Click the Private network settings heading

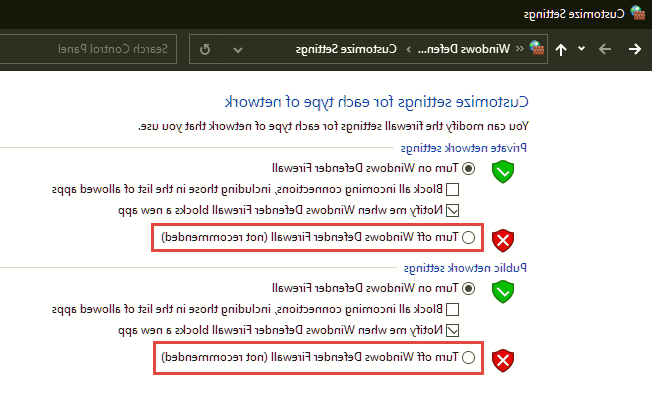464,148
